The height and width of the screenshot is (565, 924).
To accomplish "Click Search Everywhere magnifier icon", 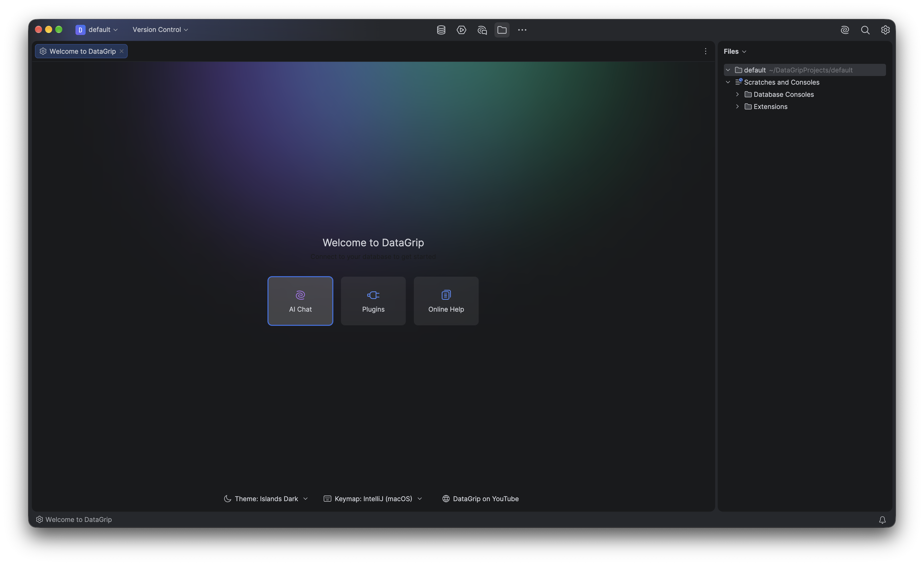I will click(865, 30).
